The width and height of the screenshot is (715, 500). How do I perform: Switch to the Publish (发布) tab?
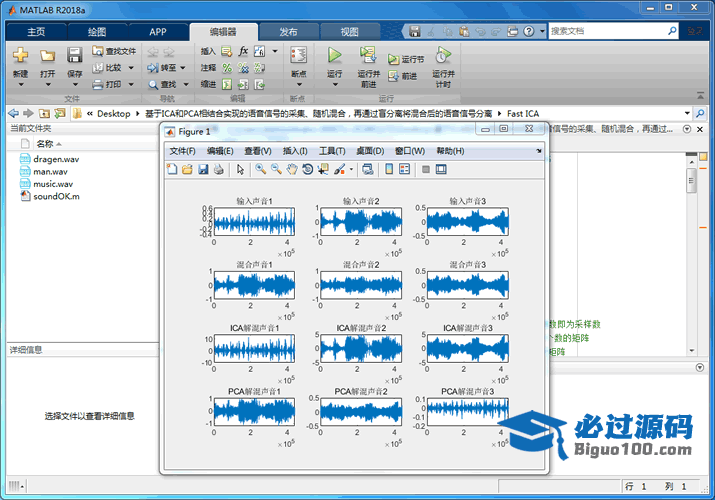[288, 32]
